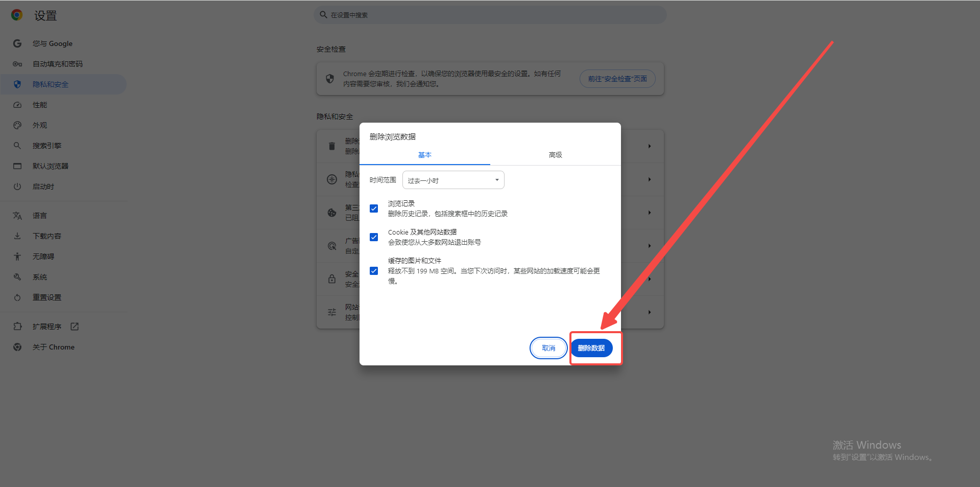Click the Google G icon in sidebar
Viewport: 980px width, 487px height.
17,43
